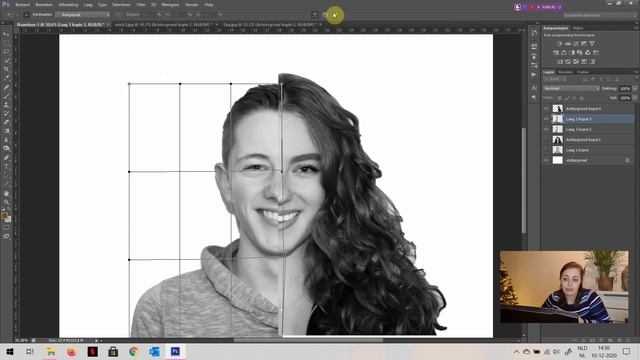640x360 pixels.
Task: Select the Eraser tool
Action: [x=6, y=122]
